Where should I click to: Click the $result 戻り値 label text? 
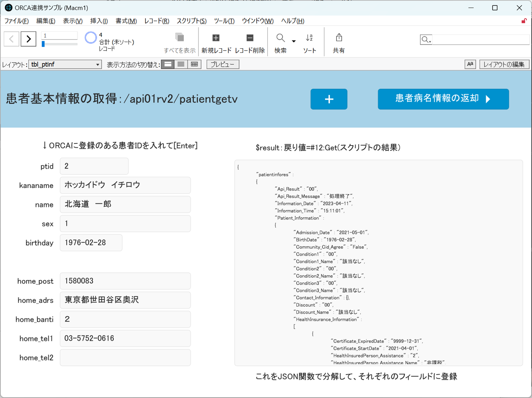coord(328,148)
